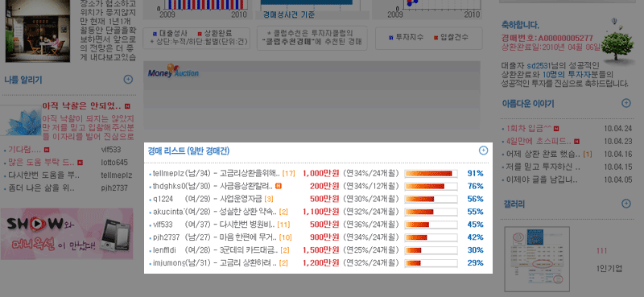Open the 4일만에 초스피드.. story
The height and width of the screenshot is (297, 644).
click(x=539, y=142)
